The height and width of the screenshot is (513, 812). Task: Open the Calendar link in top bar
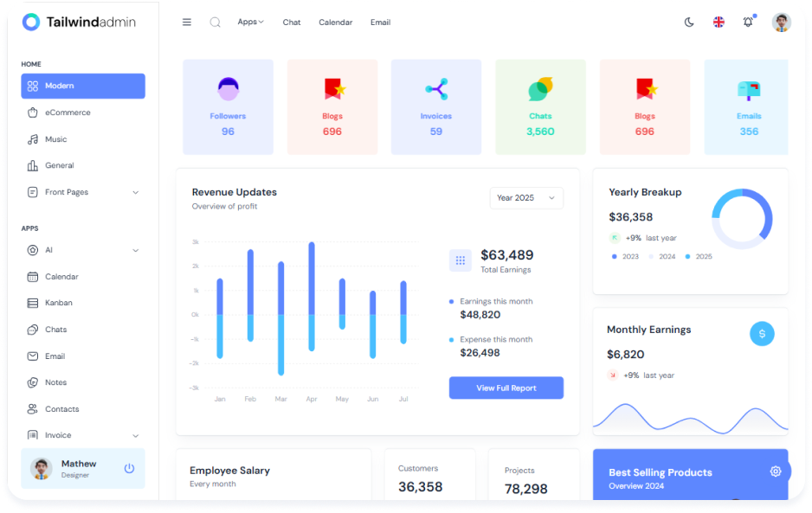(335, 22)
